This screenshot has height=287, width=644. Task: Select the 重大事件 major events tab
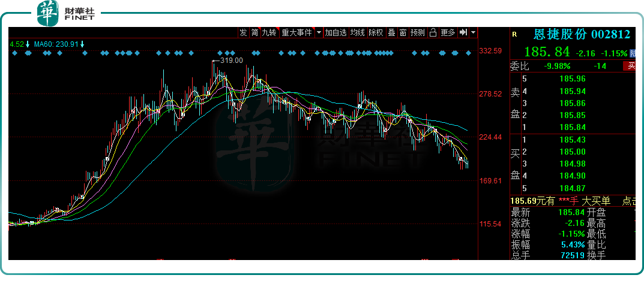(x=298, y=32)
